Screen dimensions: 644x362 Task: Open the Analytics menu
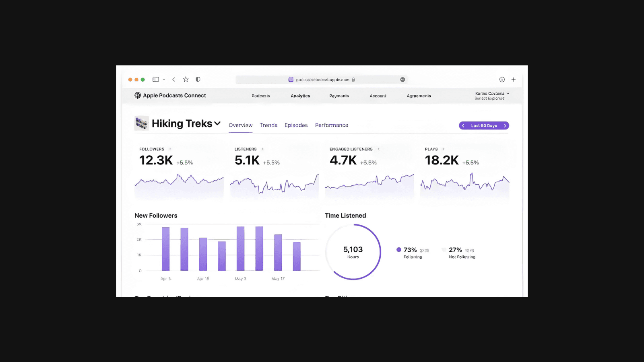(x=300, y=96)
